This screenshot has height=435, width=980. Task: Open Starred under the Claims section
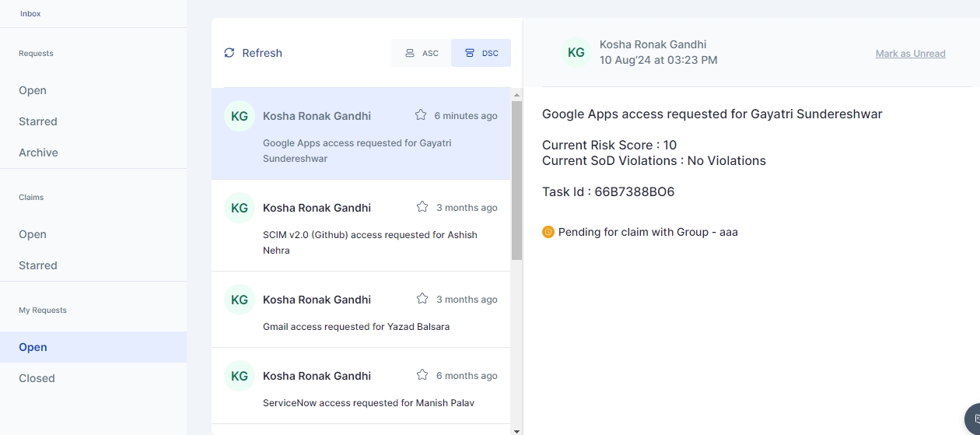click(38, 265)
